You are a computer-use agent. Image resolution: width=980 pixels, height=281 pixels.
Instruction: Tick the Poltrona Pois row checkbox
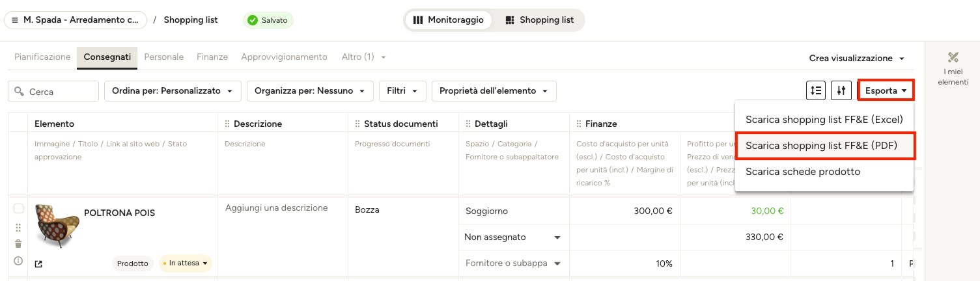click(x=18, y=208)
